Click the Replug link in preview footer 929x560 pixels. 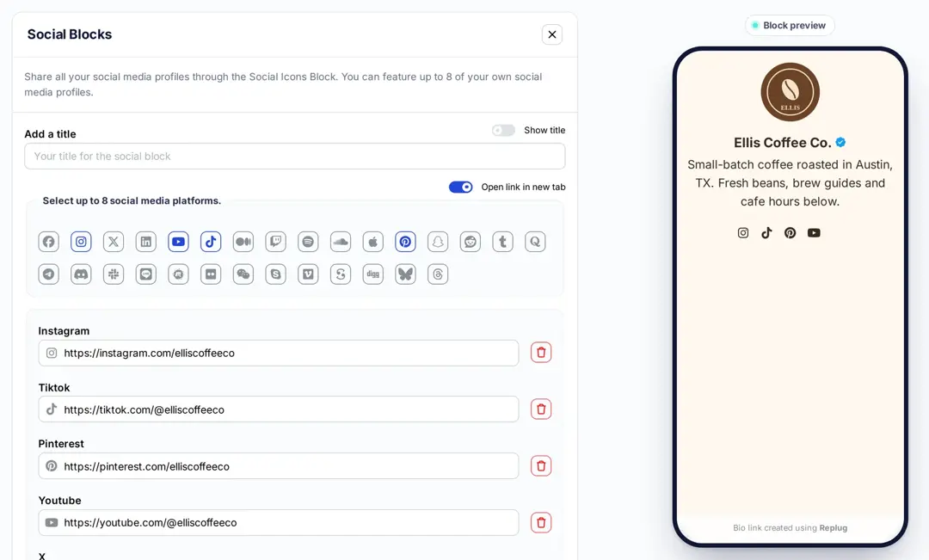(833, 528)
